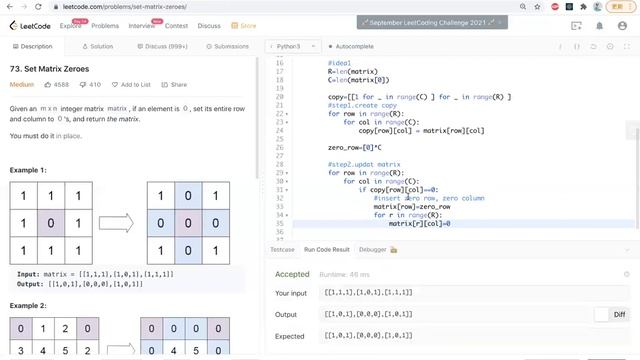Enter editor fullscreen mode
Image resolution: width=640 pixels, height=360 pixels.
(627, 47)
